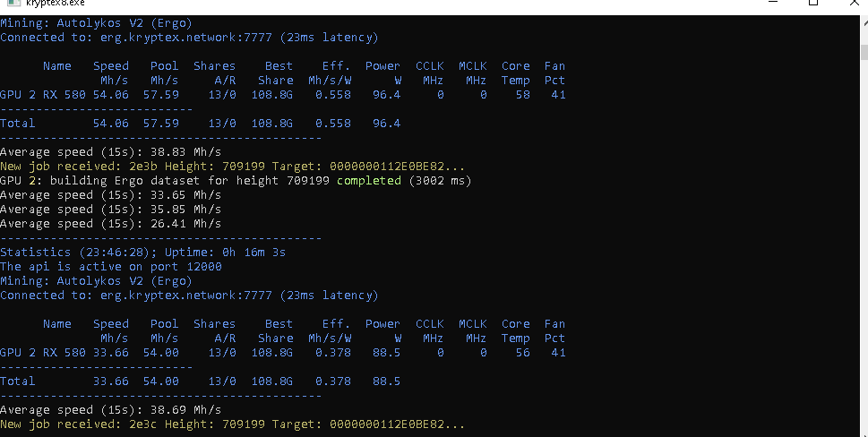Click the kryptex8.exe title text
Screen dimensions: 868x437
coord(56,3)
